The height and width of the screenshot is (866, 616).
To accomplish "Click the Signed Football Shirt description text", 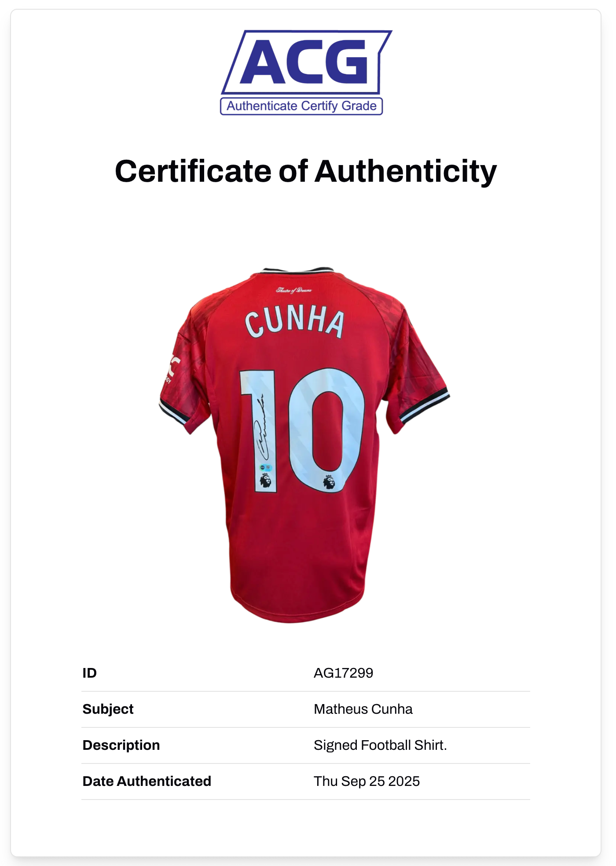I will 380,745.
